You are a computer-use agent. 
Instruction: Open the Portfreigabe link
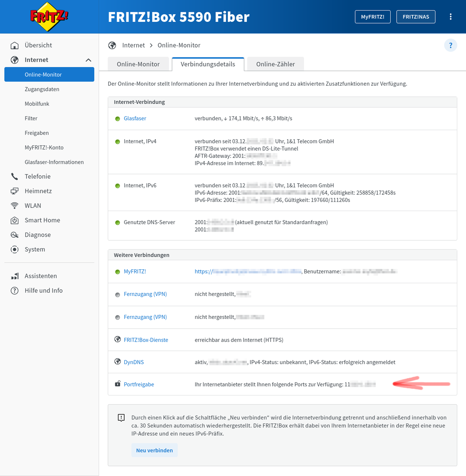point(139,384)
